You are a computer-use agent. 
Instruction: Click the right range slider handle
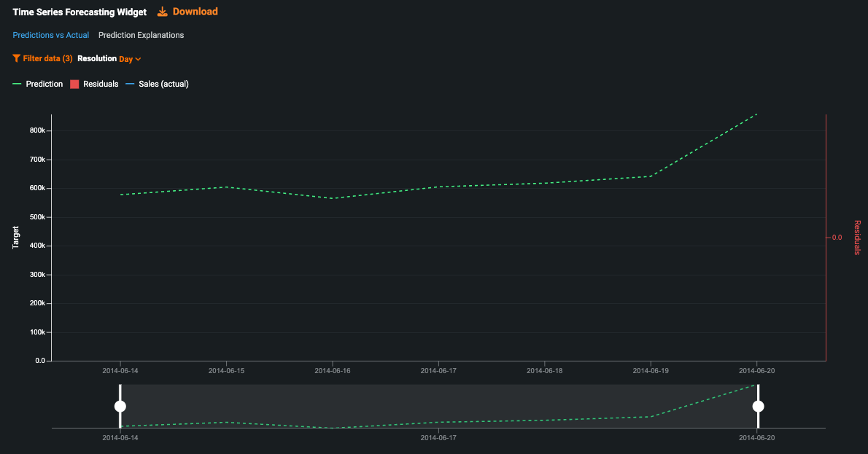pyautogui.click(x=758, y=406)
